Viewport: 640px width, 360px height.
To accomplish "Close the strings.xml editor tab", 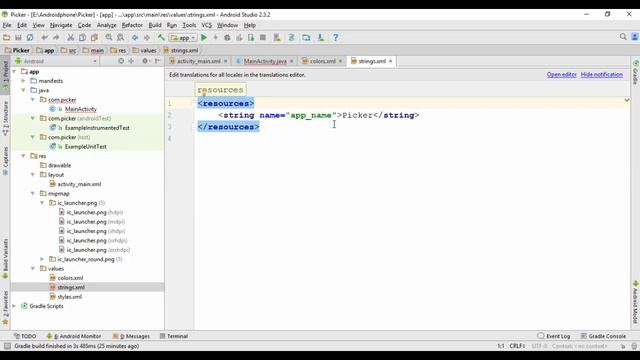I will (x=391, y=61).
